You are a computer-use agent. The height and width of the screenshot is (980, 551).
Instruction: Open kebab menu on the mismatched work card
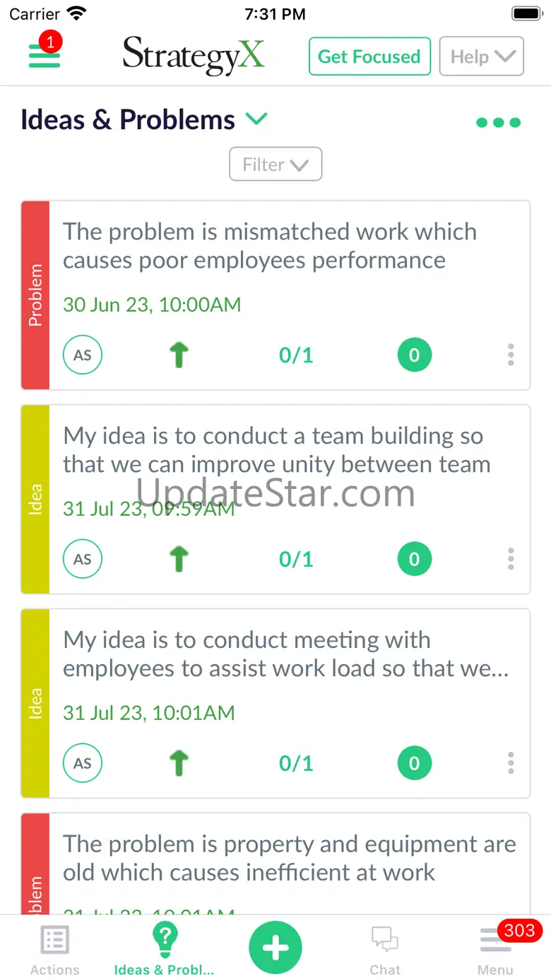(511, 355)
